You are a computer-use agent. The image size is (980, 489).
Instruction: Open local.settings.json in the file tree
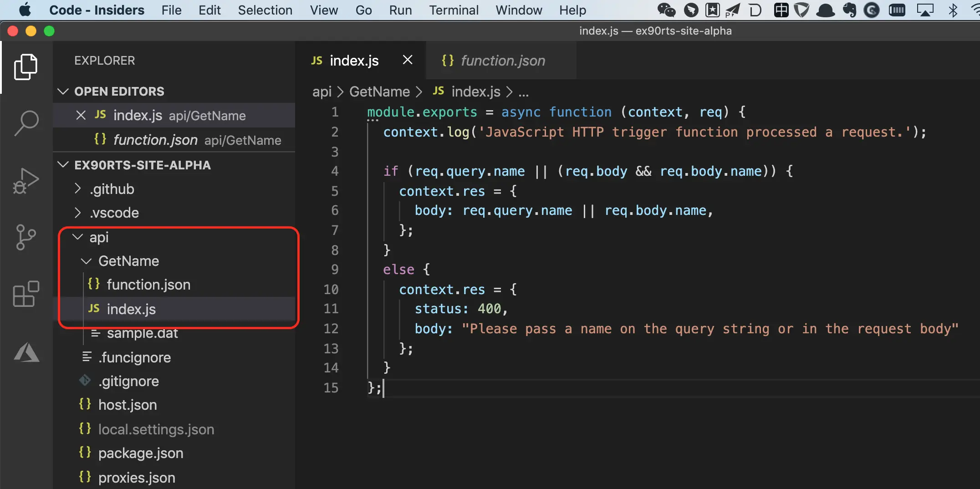tap(174, 429)
